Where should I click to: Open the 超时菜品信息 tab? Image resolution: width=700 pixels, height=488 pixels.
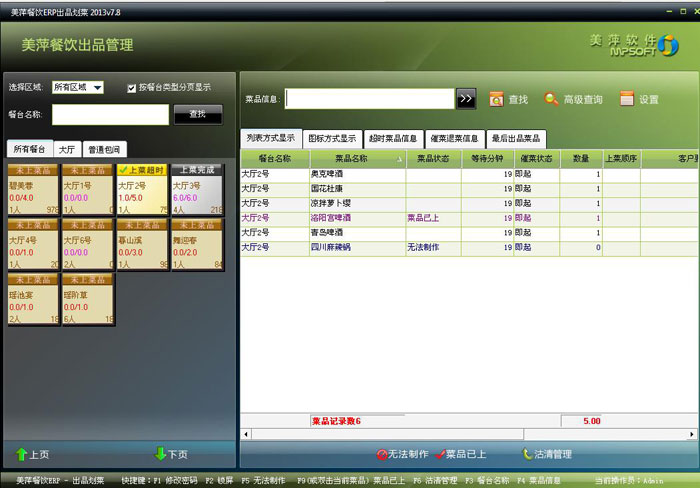tap(393, 138)
